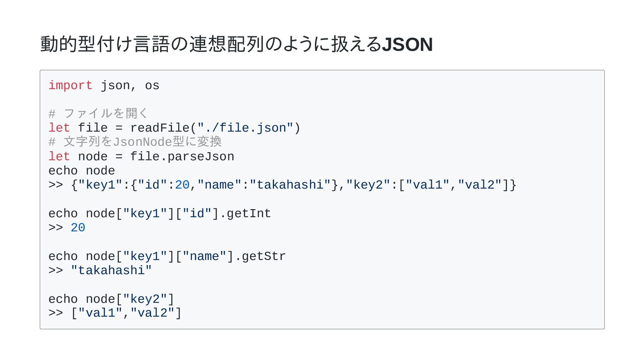The height and width of the screenshot is (362, 644).
Task: Click the ["val1","val2"] output line
Action: (115, 313)
